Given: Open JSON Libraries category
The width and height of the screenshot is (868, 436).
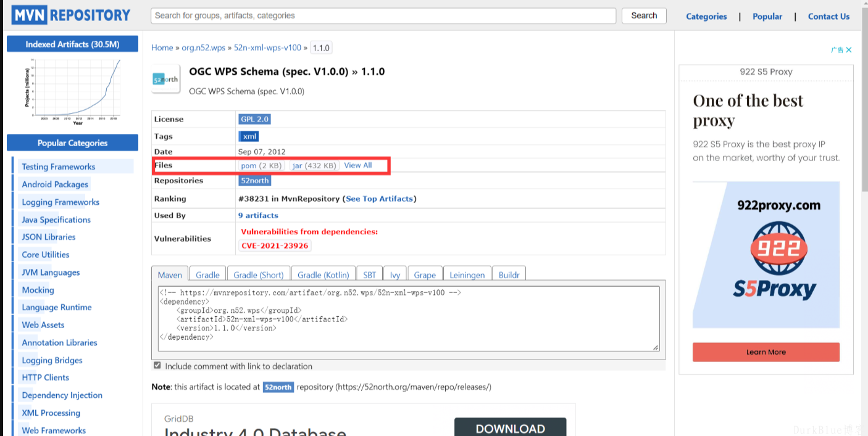Looking at the screenshot, I should click(49, 237).
